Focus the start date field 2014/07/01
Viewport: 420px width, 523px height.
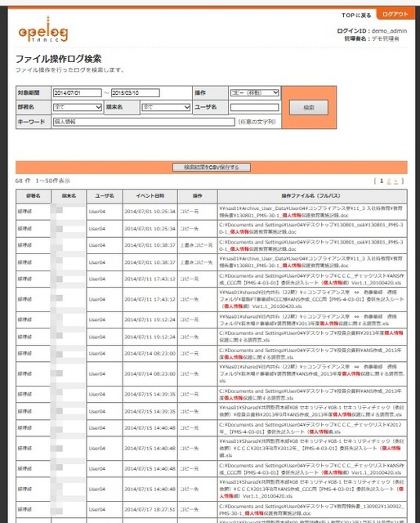[77, 92]
